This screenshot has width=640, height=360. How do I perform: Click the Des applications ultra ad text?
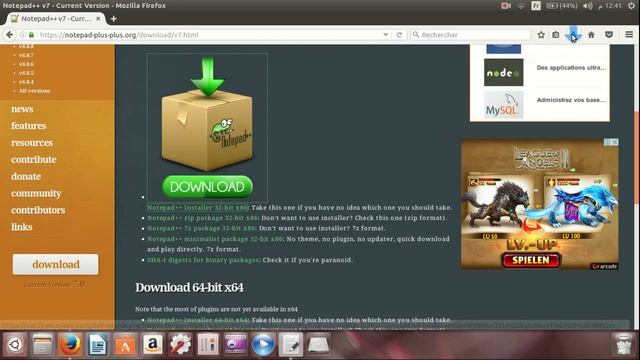(x=571, y=68)
